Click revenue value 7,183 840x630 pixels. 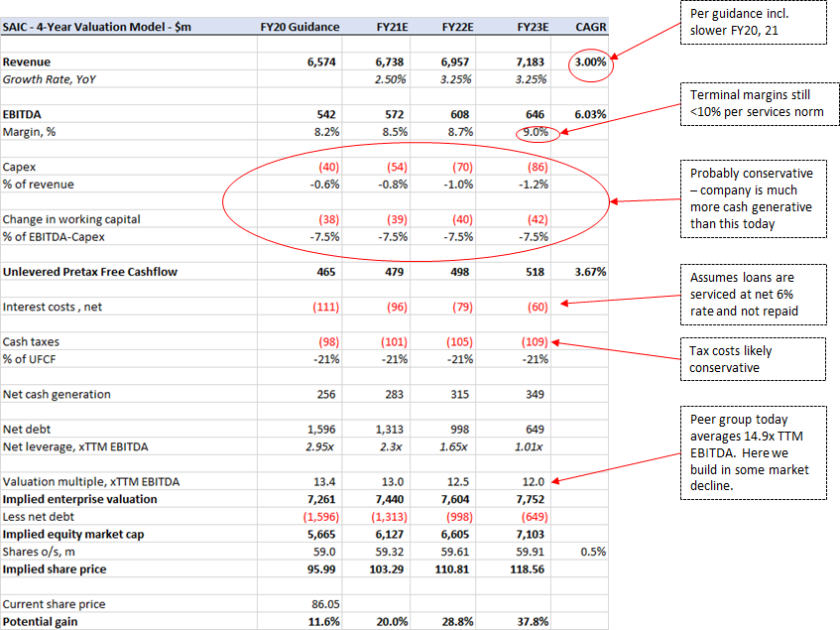pyautogui.click(x=530, y=63)
